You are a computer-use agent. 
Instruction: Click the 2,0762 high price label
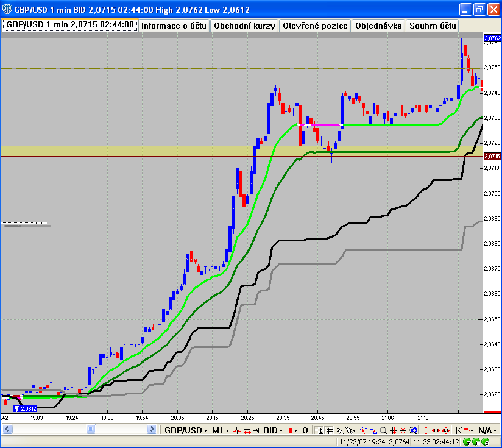[x=492, y=38]
